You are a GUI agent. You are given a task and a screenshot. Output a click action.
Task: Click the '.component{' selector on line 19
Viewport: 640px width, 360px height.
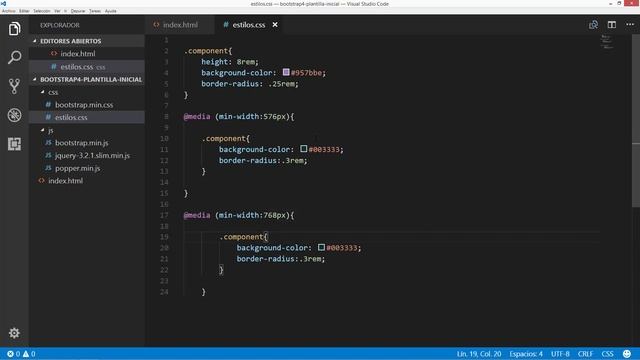243,237
